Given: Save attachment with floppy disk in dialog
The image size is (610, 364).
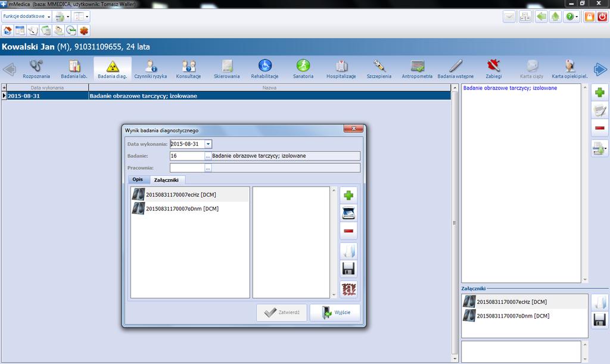Looking at the screenshot, I should pyautogui.click(x=348, y=269).
